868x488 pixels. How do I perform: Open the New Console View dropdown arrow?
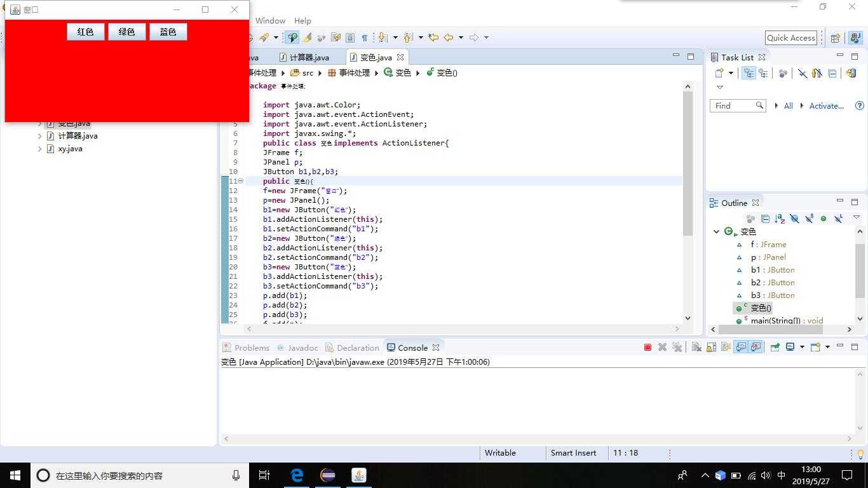pos(827,347)
